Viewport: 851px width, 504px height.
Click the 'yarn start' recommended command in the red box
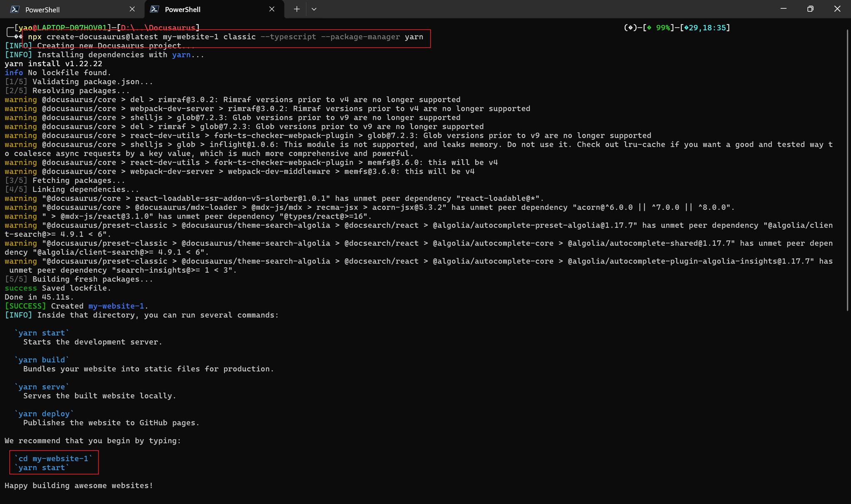[42, 468]
